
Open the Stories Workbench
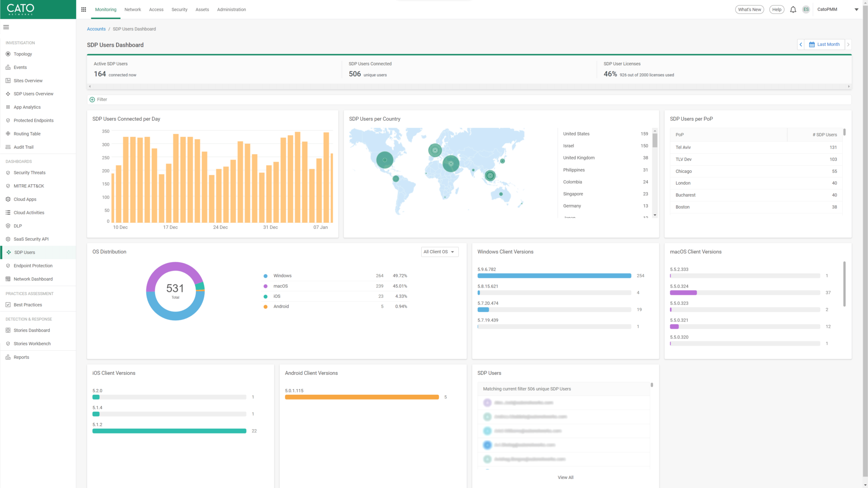[x=31, y=343]
